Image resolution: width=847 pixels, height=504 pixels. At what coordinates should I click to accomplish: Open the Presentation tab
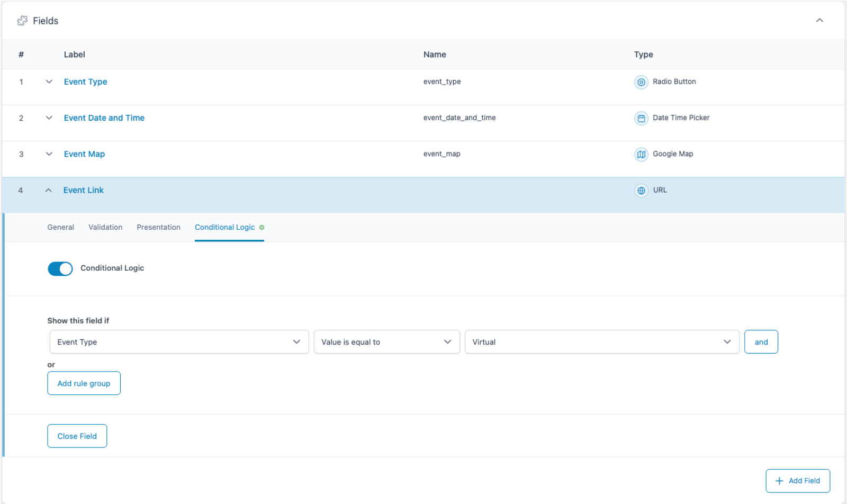click(158, 227)
